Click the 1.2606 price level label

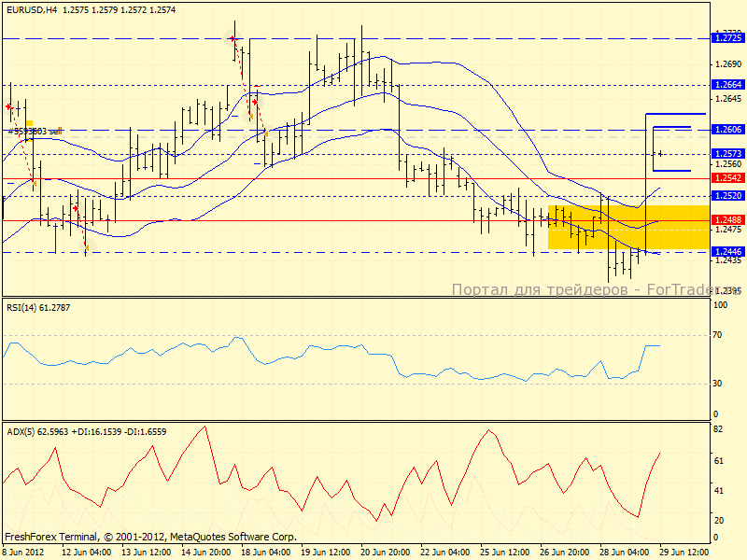727,130
